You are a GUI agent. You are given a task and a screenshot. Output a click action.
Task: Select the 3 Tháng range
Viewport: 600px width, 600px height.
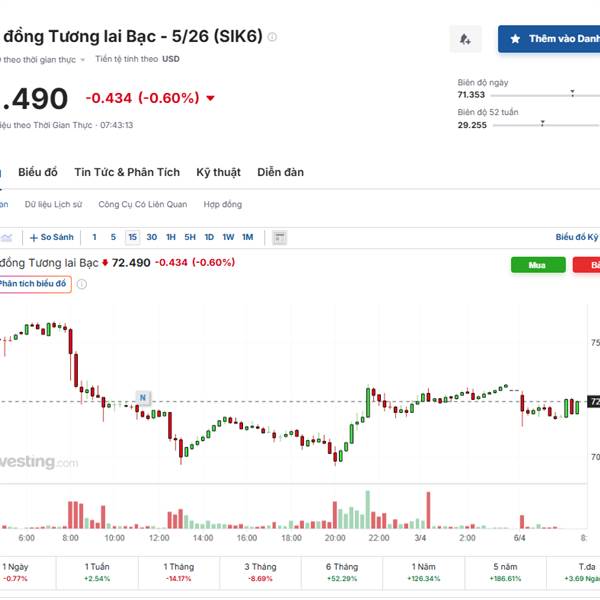(x=261, y=572)
